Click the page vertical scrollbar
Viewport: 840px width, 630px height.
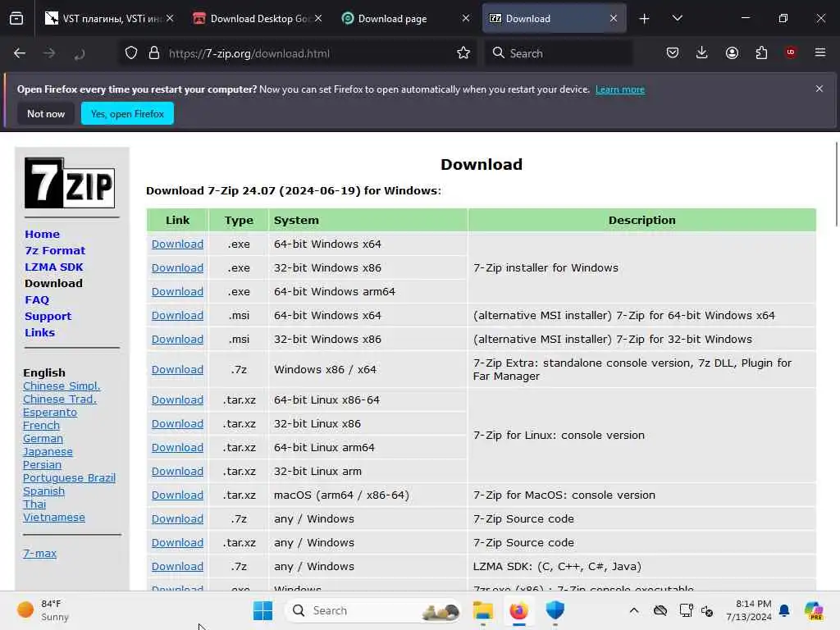point(836,185)
